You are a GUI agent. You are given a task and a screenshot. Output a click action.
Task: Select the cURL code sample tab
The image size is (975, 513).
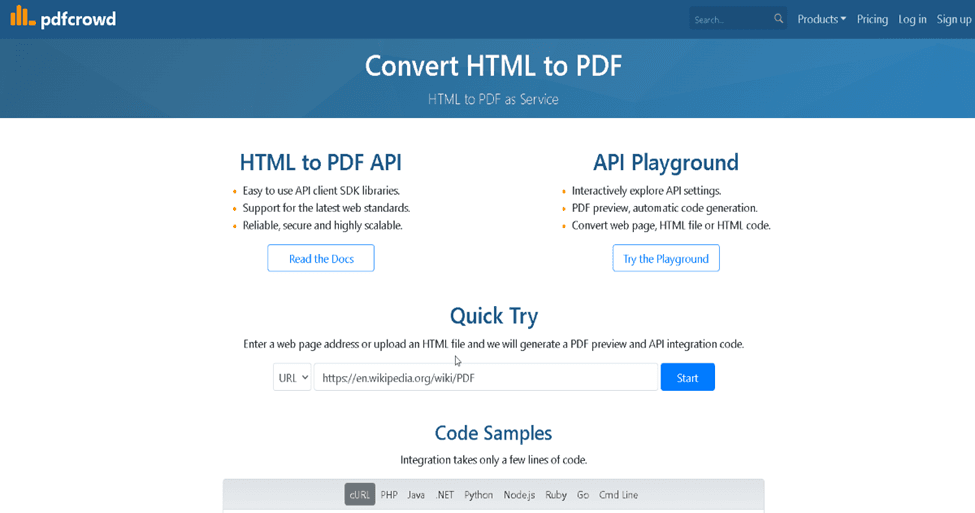360,495
